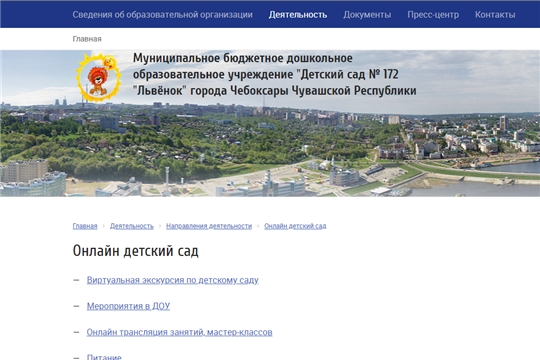Open 'Виртуальная экскурсия по детскому саду' link
540x360 pixels.
click(173, 280)
